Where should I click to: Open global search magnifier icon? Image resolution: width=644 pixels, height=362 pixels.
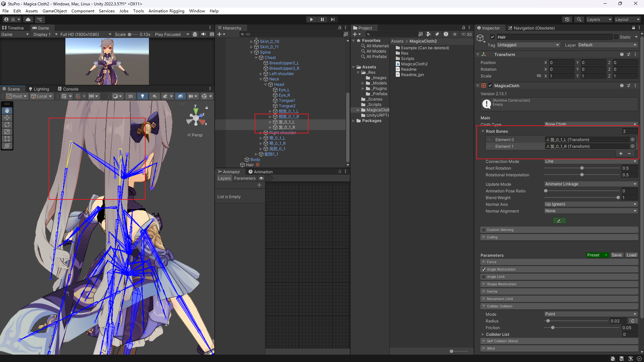(x=579, y=19)
